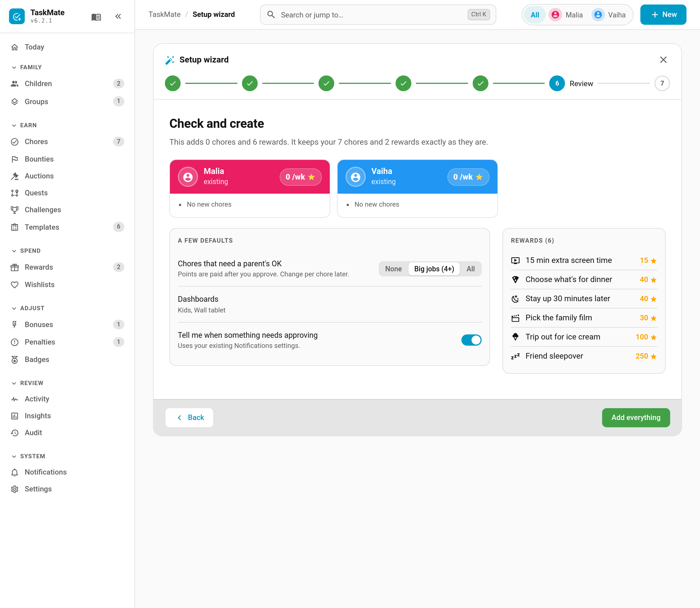Click the Add everything button
Image resolution: width=700 pixels, height=608 pixels.
(636, 418)
